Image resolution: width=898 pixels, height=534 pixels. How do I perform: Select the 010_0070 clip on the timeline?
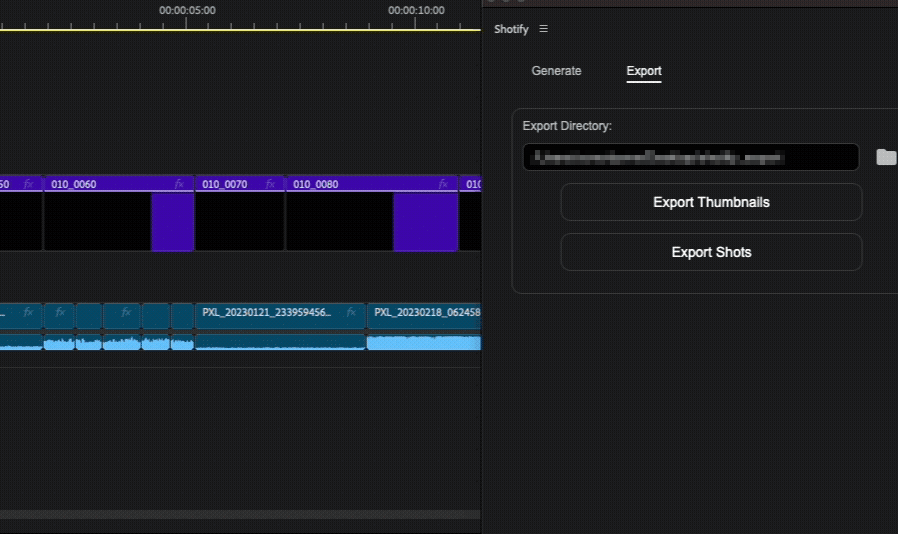pos(240,213)
